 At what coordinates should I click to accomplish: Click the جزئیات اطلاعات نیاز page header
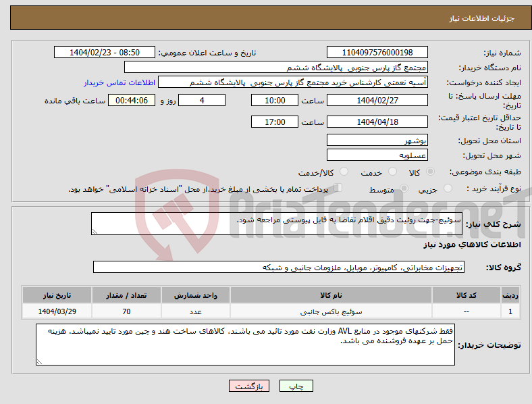[x=482, y=18]
